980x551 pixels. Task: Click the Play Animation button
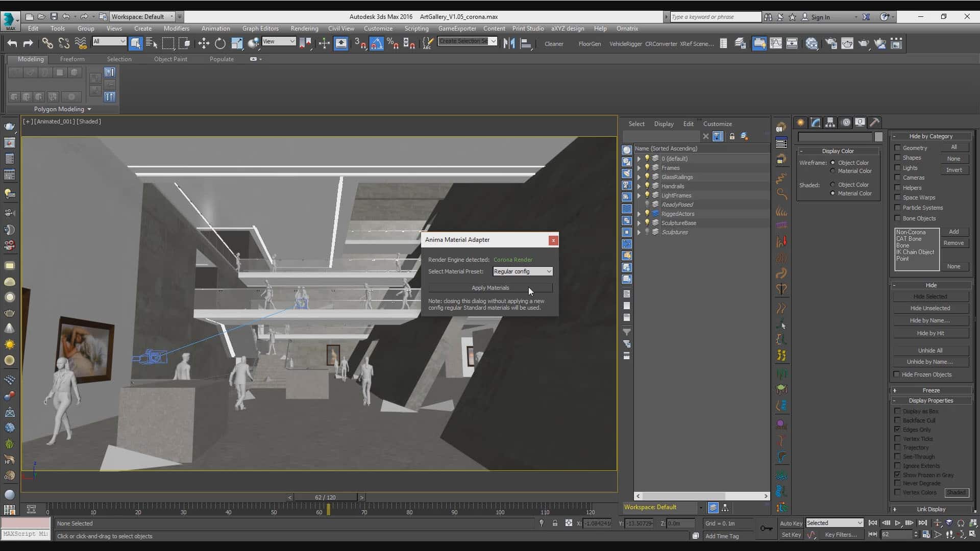(x=897, y=523)
